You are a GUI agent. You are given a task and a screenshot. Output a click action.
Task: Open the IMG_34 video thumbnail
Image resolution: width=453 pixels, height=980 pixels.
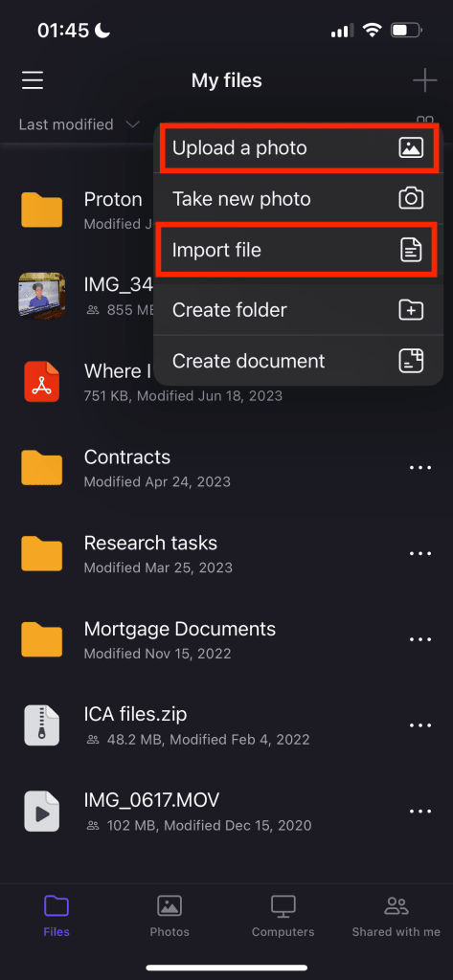point(42,296)
